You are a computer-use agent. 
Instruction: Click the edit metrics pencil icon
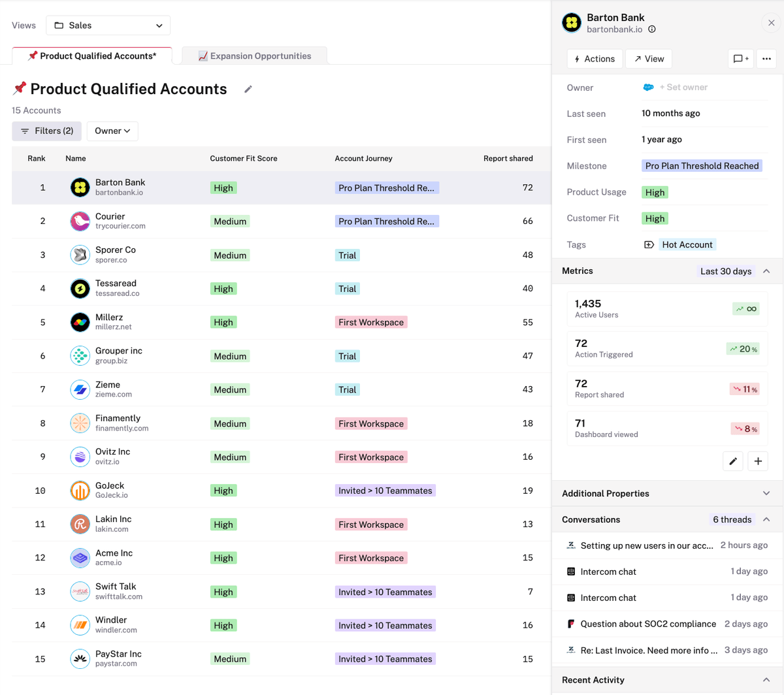[x=733, y=461]
